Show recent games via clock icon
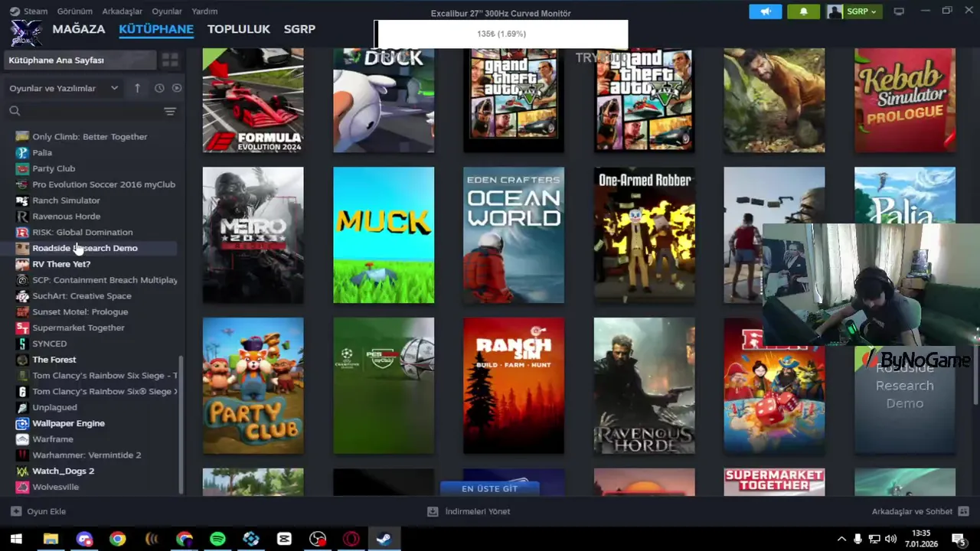This screenshot has height=551, width=980. [x=159, y=88]
